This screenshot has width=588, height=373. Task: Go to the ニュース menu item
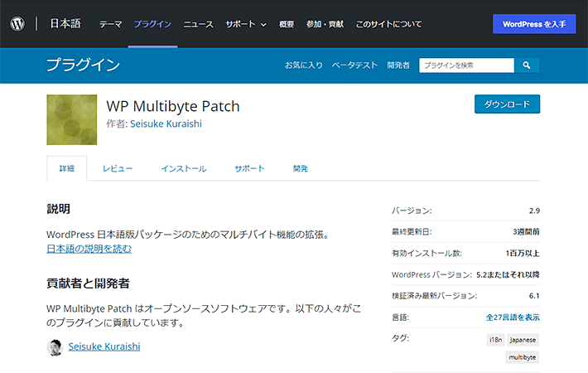click(198, 24)
